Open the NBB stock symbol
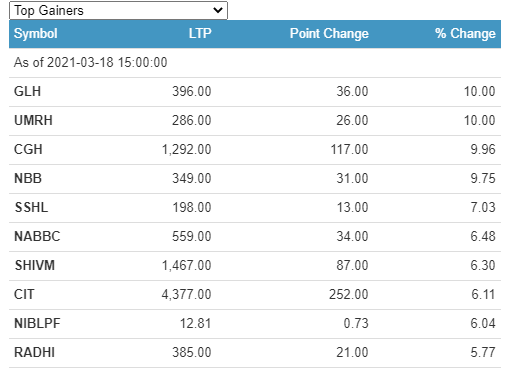The width and height of the screenshot is (509, 371). coord(28,178)
